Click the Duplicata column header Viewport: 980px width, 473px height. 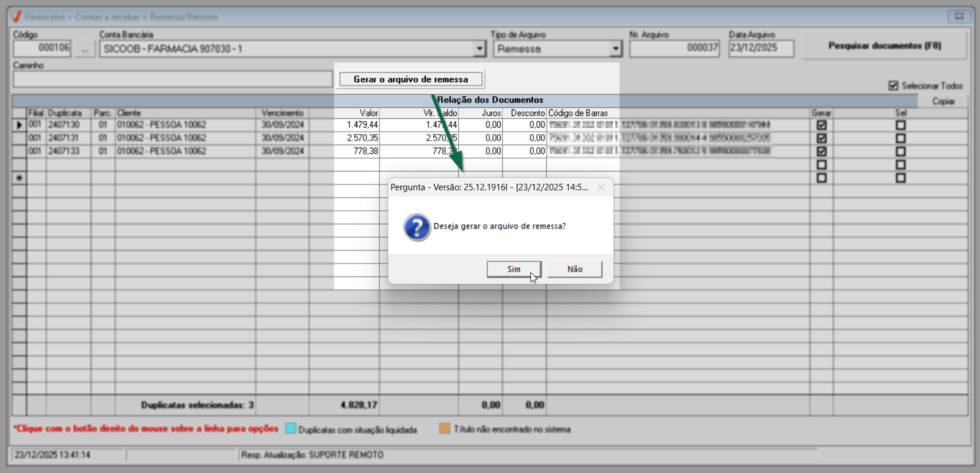pyautogui.click(x=68, y=113)
